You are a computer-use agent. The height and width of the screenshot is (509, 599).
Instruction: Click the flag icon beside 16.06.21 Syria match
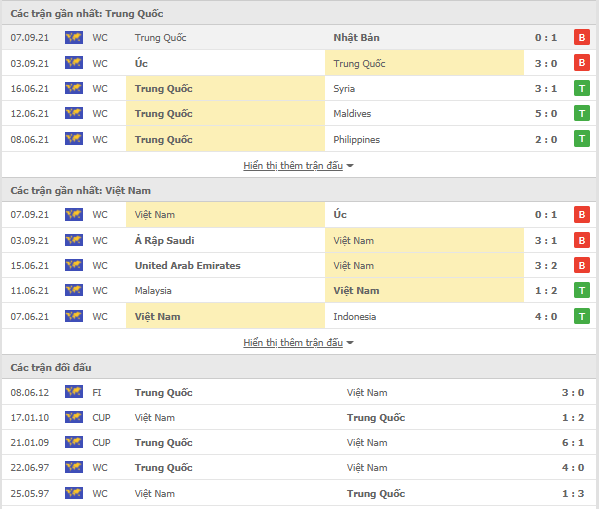(x=74, y=88)
